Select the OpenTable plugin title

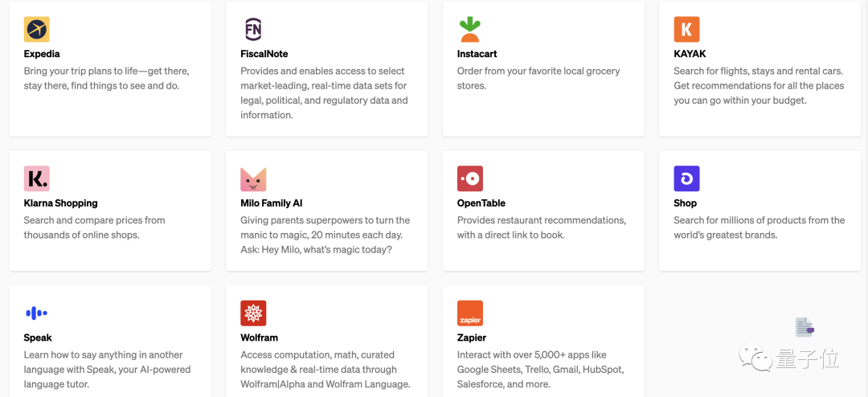pos(481,203)
